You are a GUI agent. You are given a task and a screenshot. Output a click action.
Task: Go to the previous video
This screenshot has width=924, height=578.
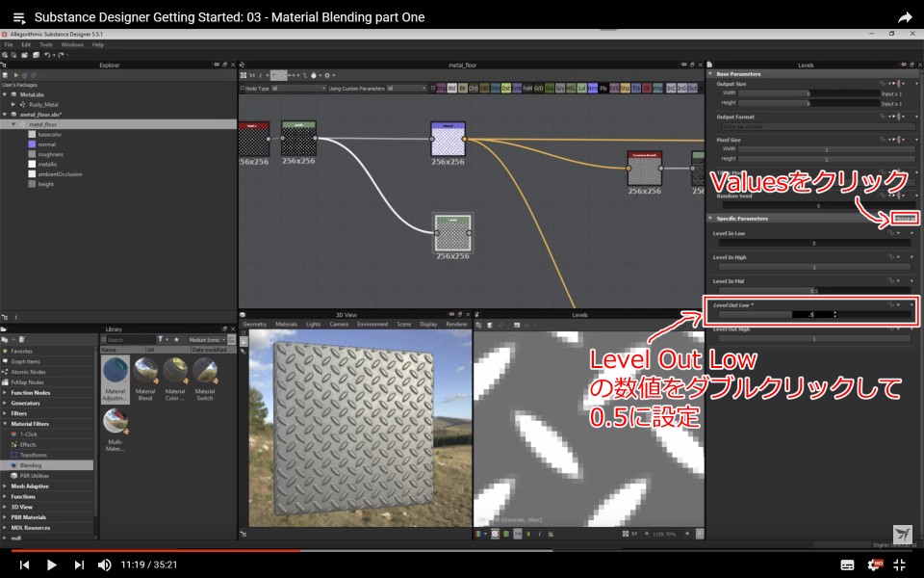tap(24, 565)
